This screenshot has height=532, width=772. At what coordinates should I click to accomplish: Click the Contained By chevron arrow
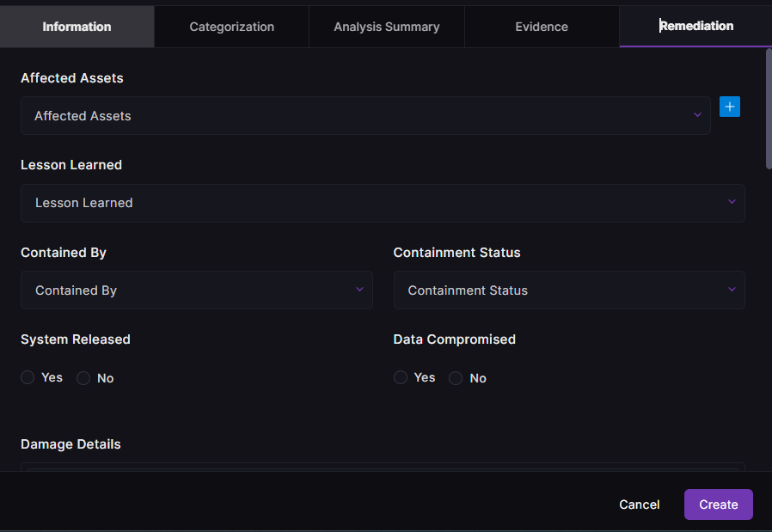359,290
